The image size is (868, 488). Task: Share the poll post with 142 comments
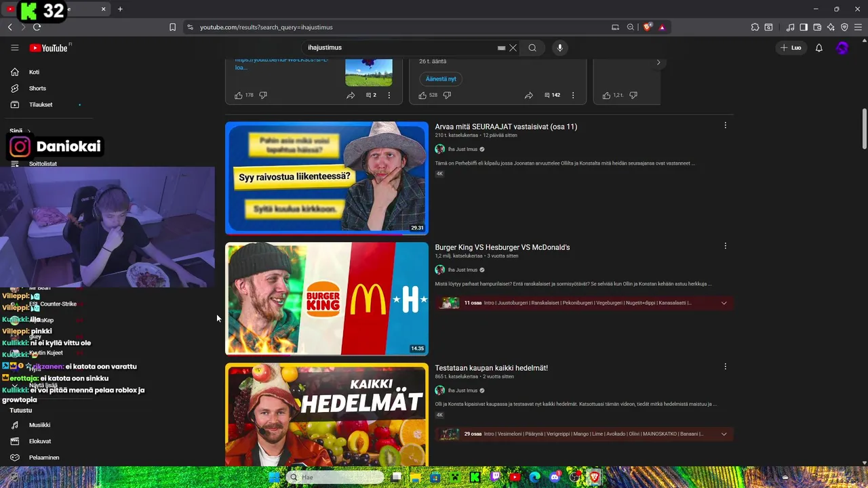tap(528, 95)
